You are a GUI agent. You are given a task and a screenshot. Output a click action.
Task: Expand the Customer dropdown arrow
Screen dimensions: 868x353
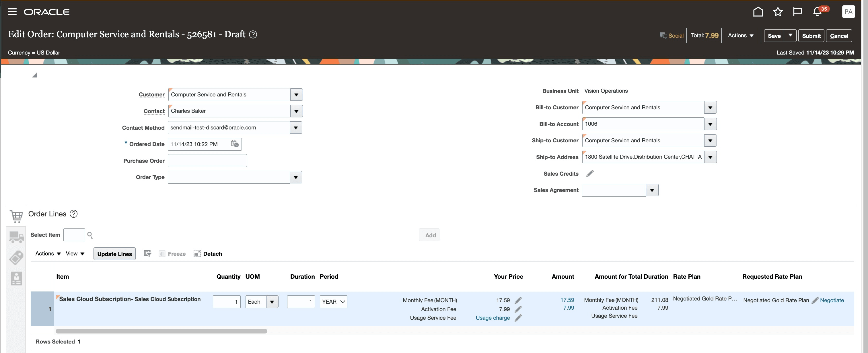296,95
